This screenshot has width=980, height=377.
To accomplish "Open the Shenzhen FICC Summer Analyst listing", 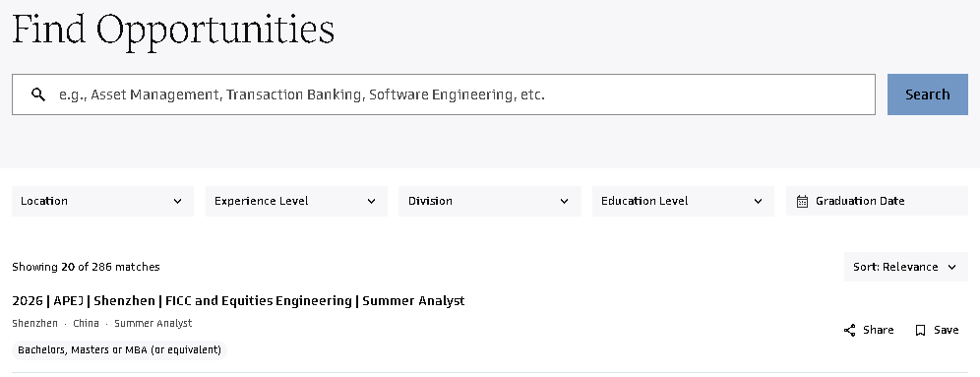I will (238, 301).
